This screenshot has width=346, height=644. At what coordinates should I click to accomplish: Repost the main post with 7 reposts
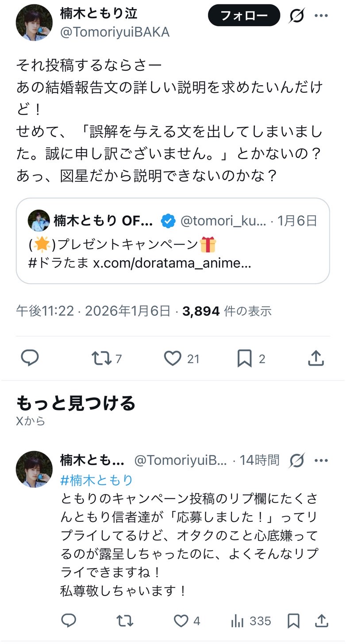click(x=101, y=358)
